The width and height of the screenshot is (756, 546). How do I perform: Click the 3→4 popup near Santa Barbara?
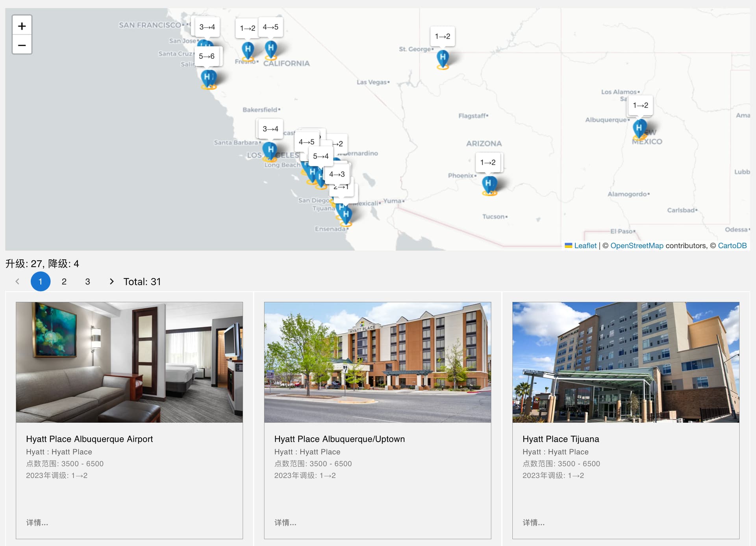[x=270, y=129]
